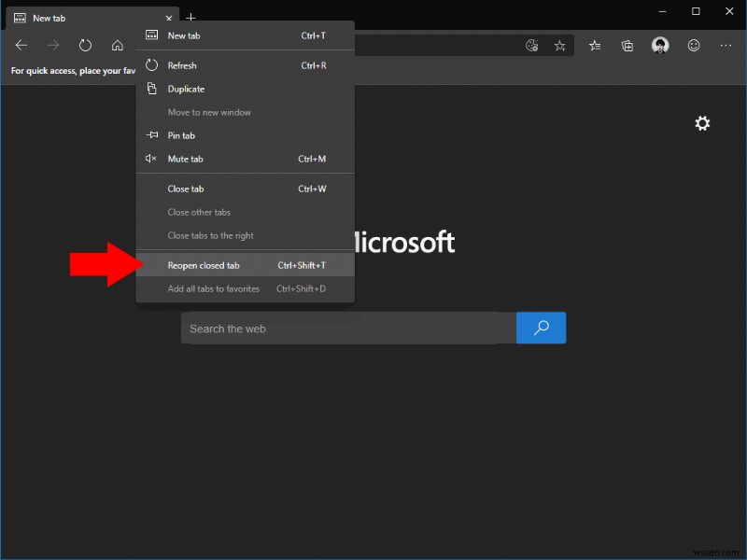This screenshot has height=560, width=747.
Task: Click the cookies and site permissions icon
Action: click(532, 45)
